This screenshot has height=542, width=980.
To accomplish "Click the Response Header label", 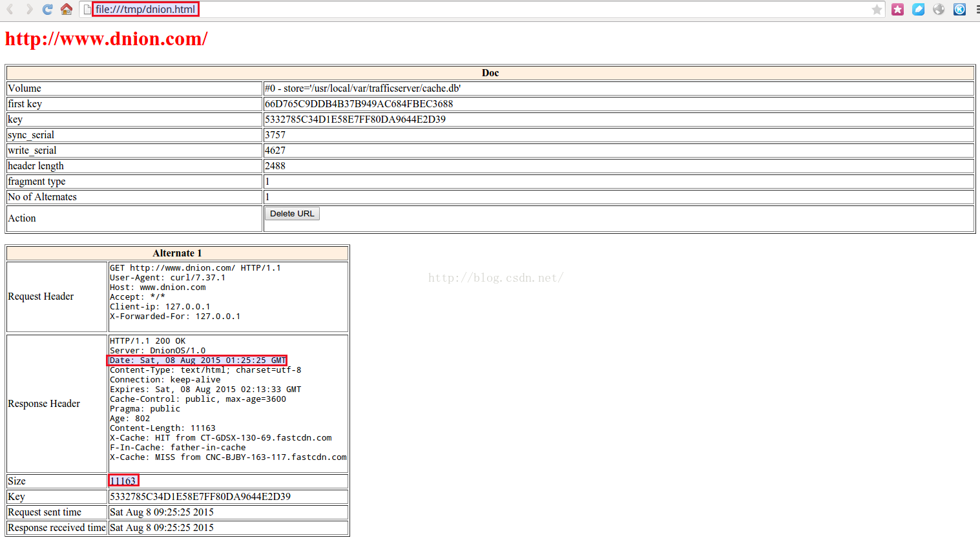I will pyautogui.click(x=44, y=404).
